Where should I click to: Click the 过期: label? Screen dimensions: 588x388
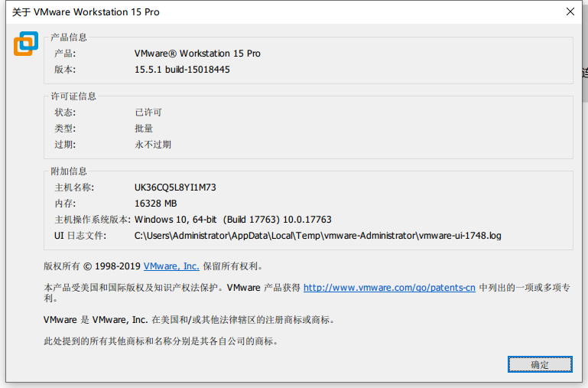pyautogui.click(x=65, y=145)
